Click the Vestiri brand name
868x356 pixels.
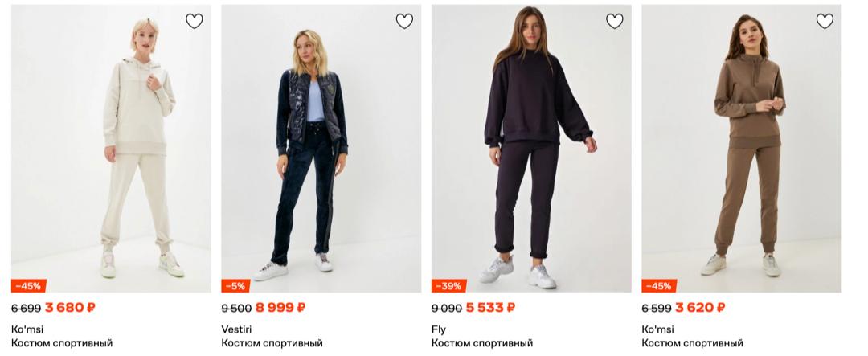[x=236, y=329]
